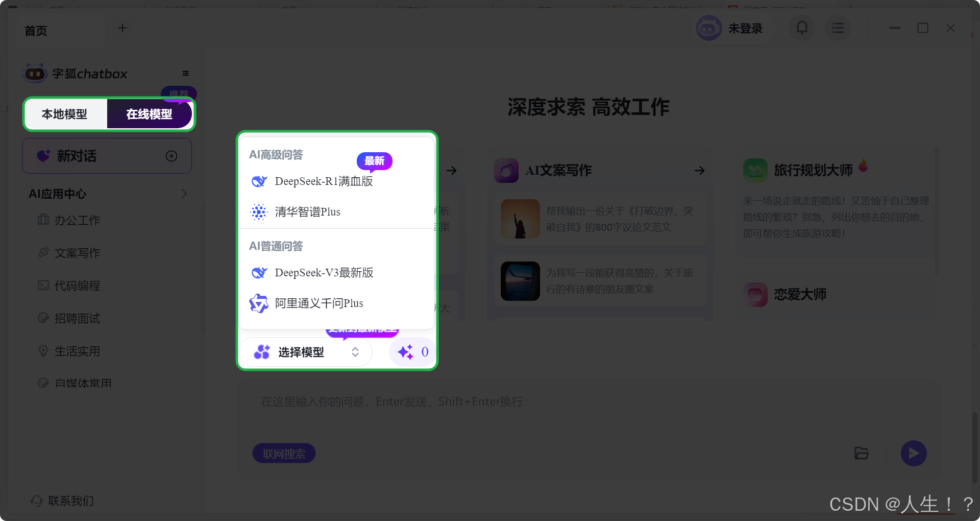Open the 生活实用 category
Screen dimensions: 980x521
coord(77,351)
